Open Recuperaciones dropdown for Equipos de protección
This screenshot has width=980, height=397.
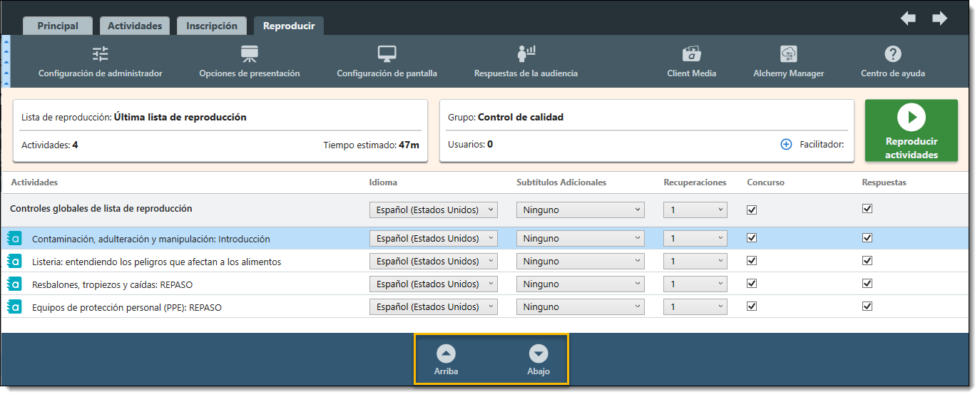[695, 307]
